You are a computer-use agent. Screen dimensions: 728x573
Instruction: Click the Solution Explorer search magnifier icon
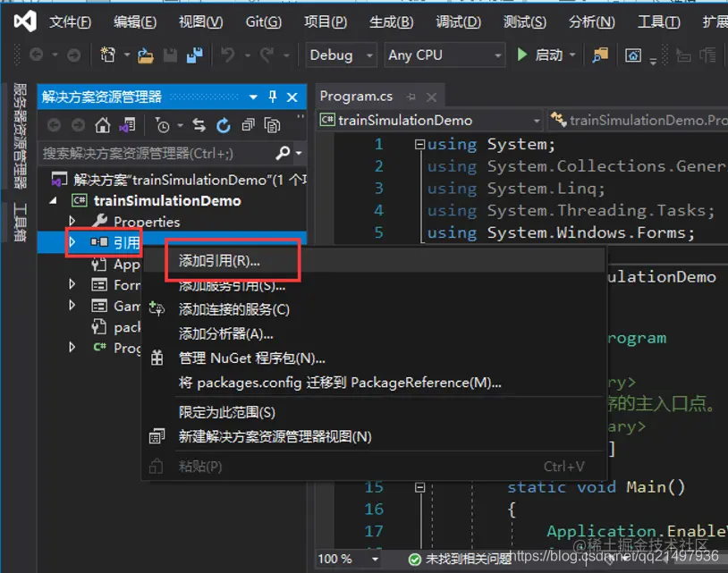coord(283,152)
